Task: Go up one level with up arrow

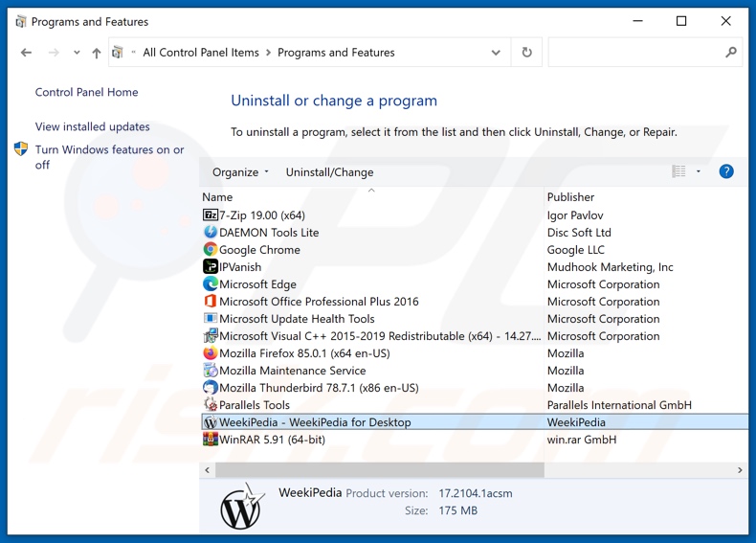Action: click(97, 53)
